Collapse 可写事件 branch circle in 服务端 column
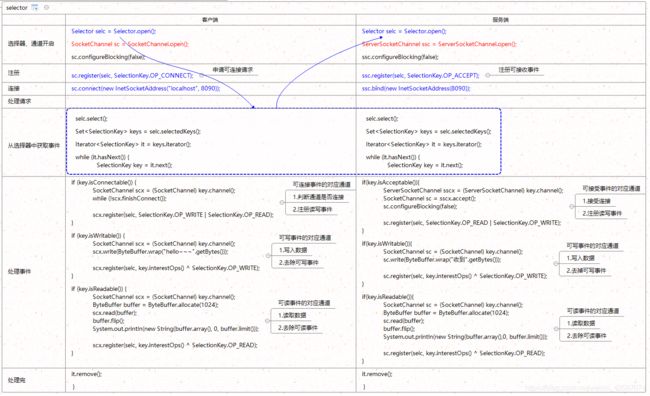This screenshot has height=396, width=650. coord(556,263)
